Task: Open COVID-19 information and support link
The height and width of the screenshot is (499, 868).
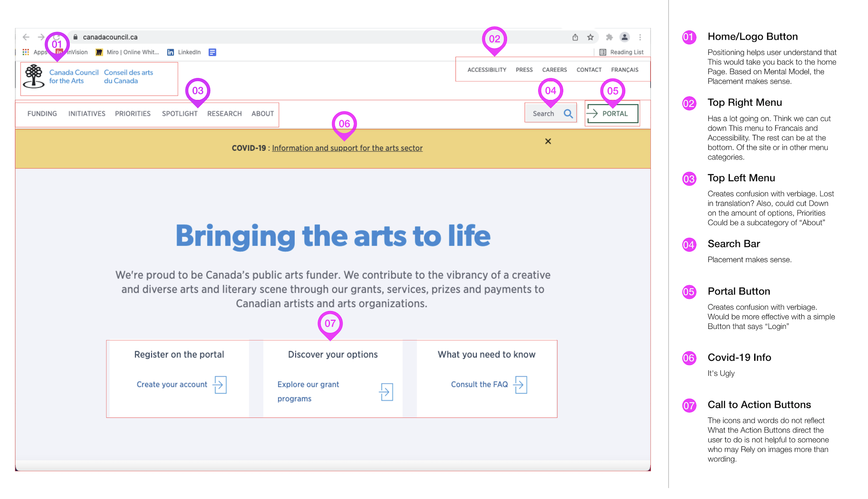Action: coord(347,148)
